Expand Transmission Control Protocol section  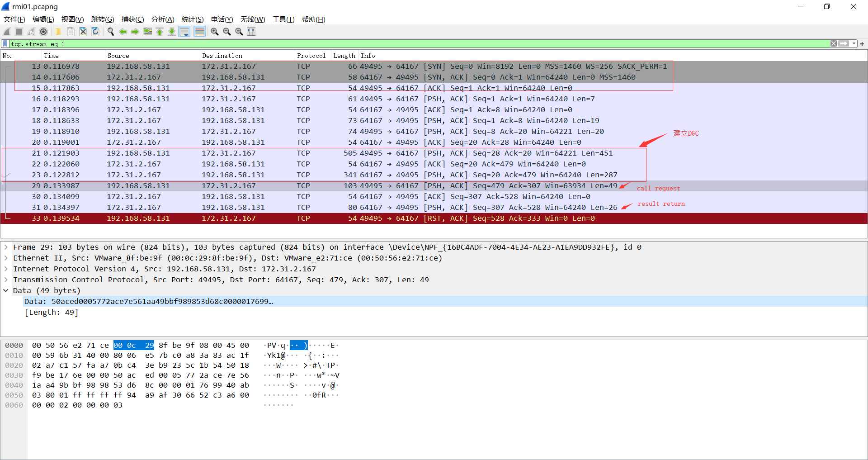point(6,280)
